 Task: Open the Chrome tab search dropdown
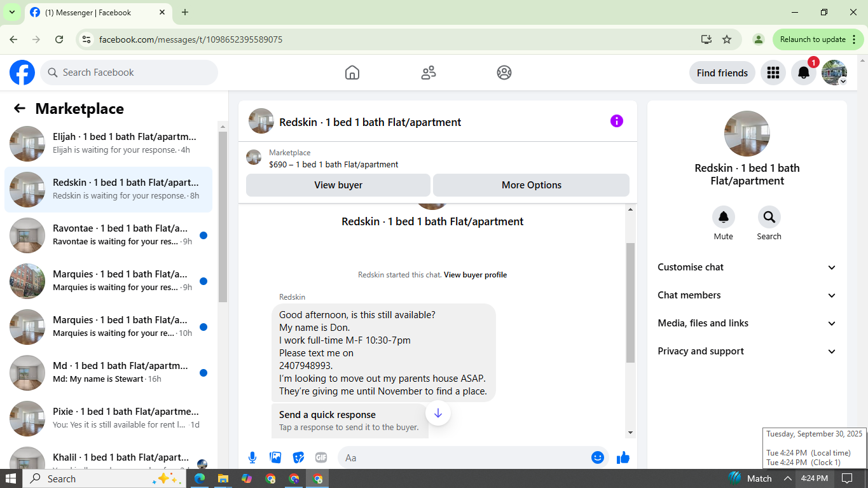pyautogui.click(x=12, y=12)
